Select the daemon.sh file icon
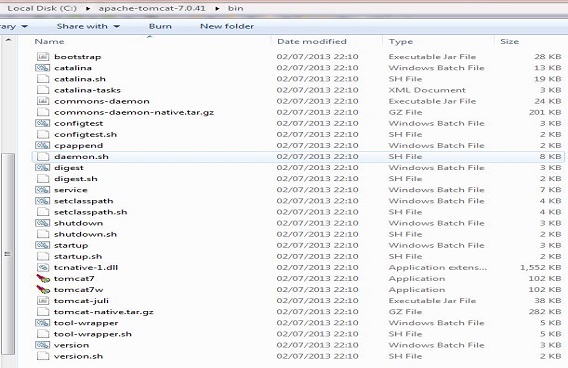The image size is (568, 368). pyautogui.click(x=43, y=156)
